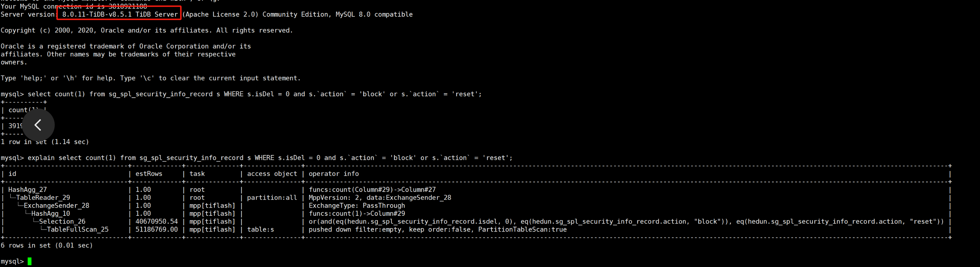This screenshot has height=267, width=980.
Task: Click the TableFullScan_25 plan node
Action: tap(78, 229)
